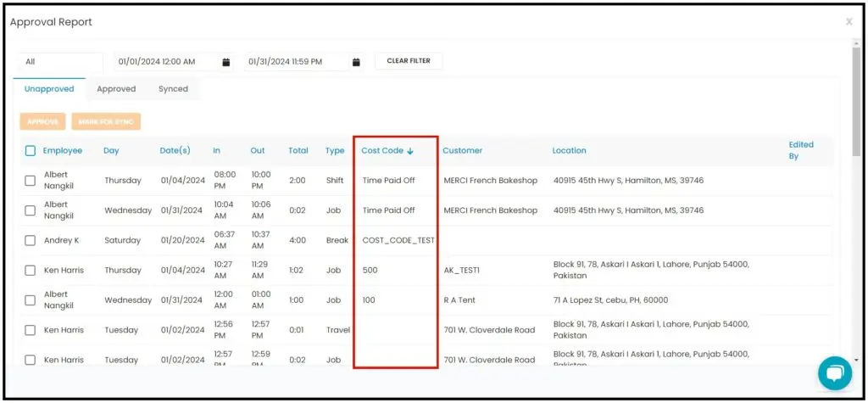This screenshot has width=868, height=403.
Task: Check the Albert Nangkil Thursday 01/04/2024 row
Action: point(31,181)
